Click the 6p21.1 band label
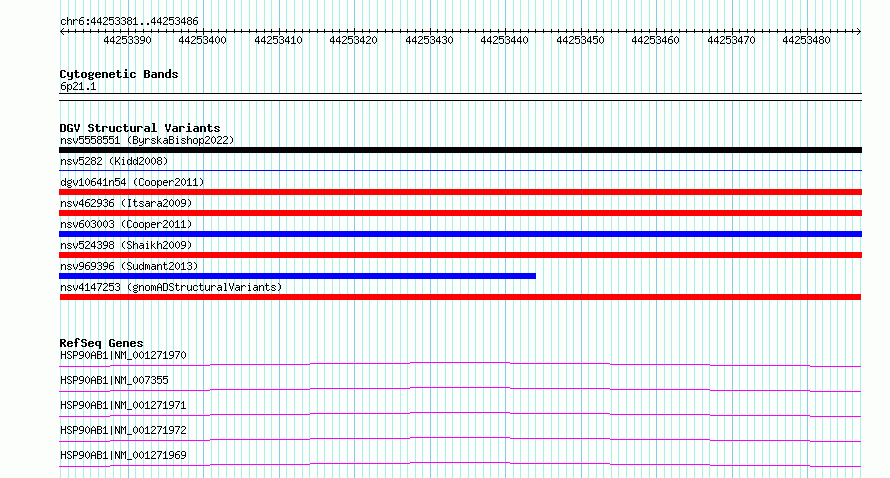890x478 pixels. (78, 86)
